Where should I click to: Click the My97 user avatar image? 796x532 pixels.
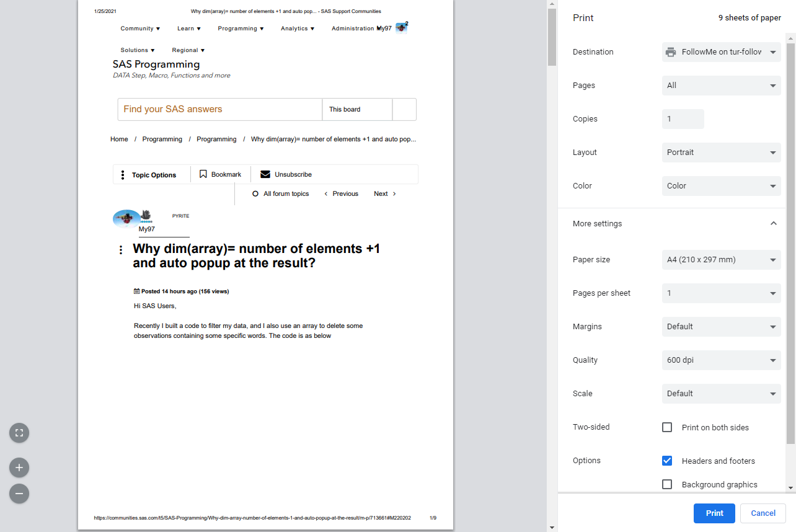tap(126, 218)
